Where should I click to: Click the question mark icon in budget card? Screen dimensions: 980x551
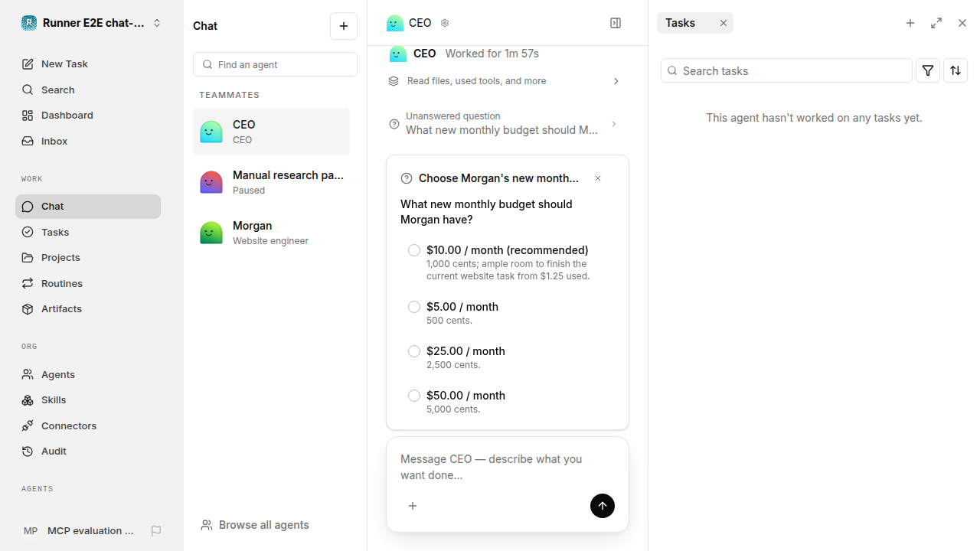[x=407, y=178]
